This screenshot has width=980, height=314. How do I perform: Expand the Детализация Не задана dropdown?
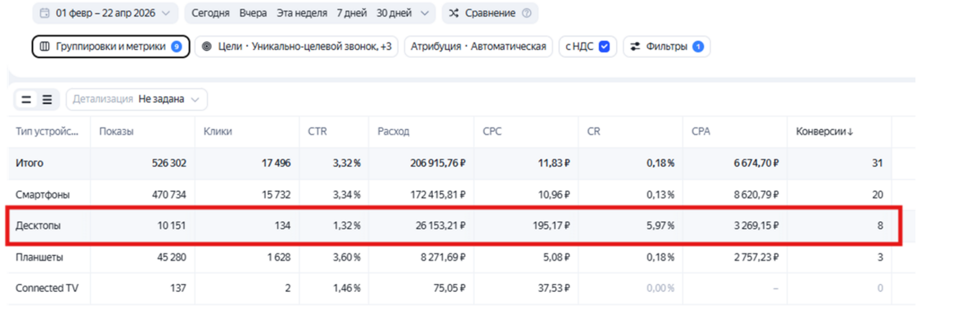pos(136,99)
